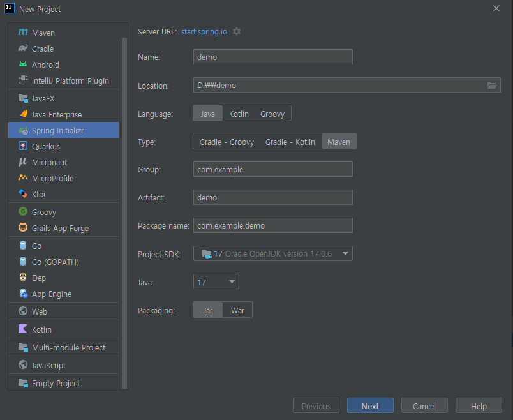513x420 pixels.
Task: Choose the Quarkus icon
Action: pos(23,146)
